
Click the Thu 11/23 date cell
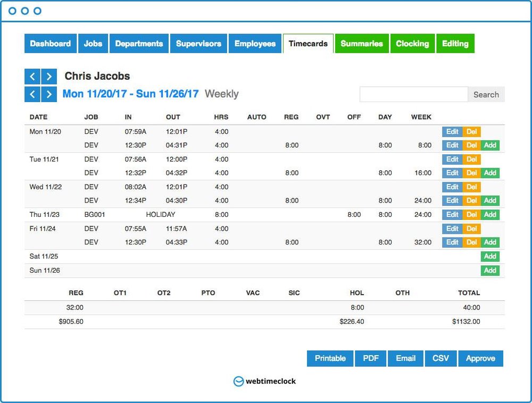tap(45, 215)
